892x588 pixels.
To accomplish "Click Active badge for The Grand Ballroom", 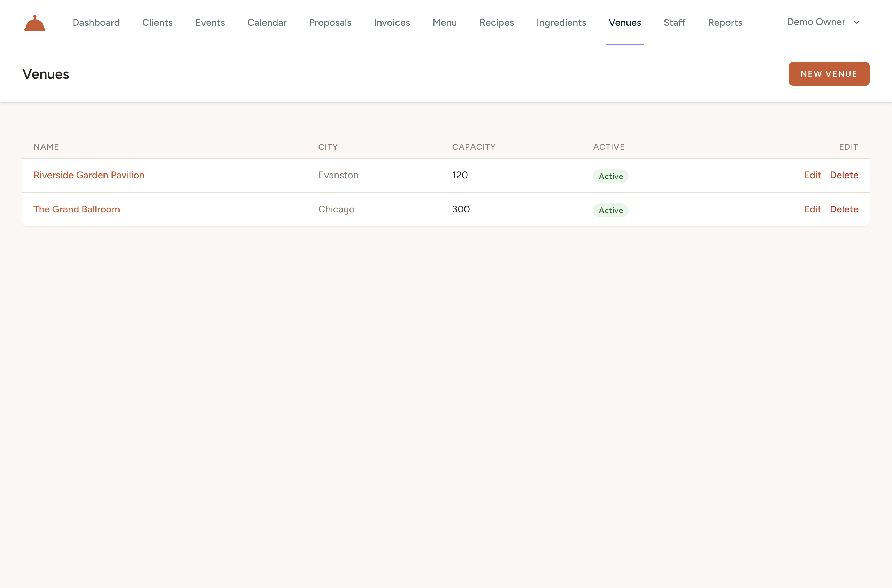I will pyautogui.click(x=611, y=210).
